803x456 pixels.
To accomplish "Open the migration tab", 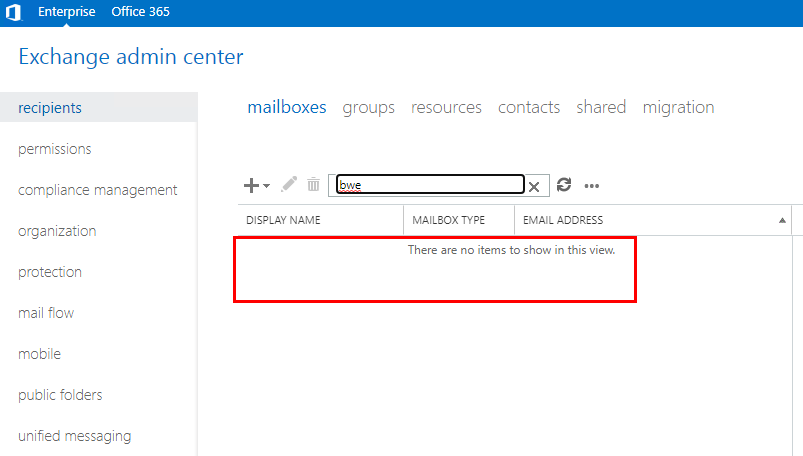I will point(678,108).
